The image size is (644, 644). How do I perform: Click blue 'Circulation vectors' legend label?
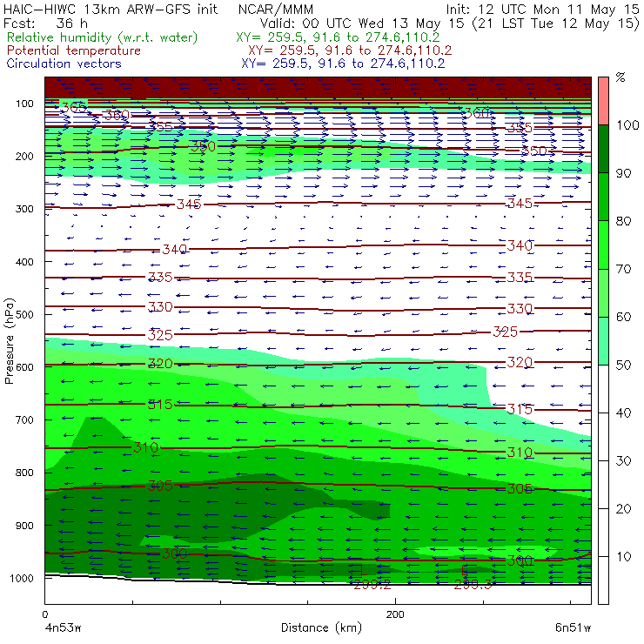coord(64,64)
